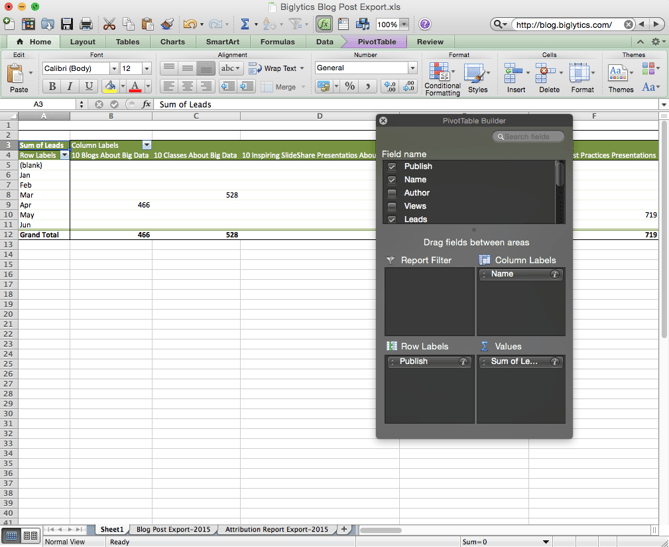Open the Row Labels filter dropdown

(65, 156)
